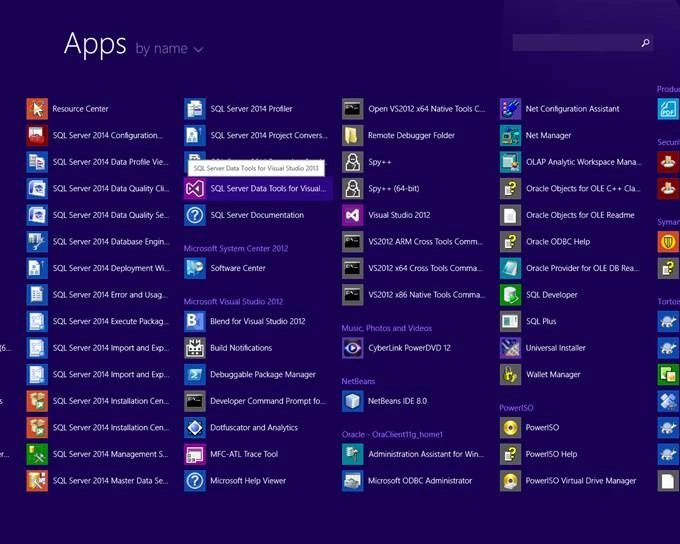The width and height of the screenshot is (680, 544).
Task: Open Dotfuscator and Analytics icon
Action: click(x=195, y=427)
